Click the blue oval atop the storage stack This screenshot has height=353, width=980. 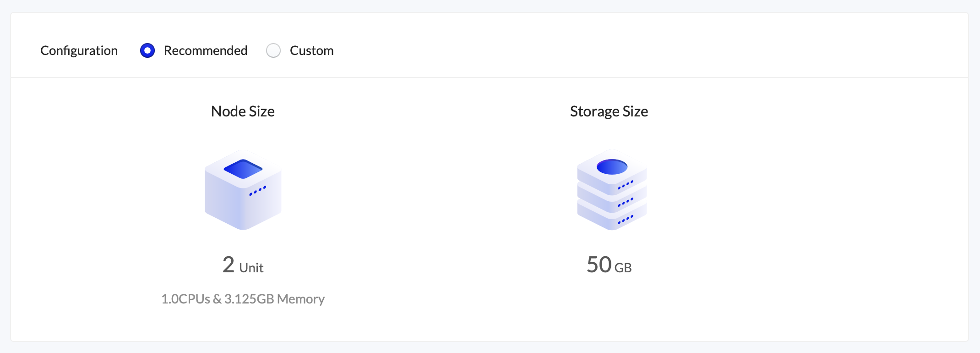click(x=612, y=167)
